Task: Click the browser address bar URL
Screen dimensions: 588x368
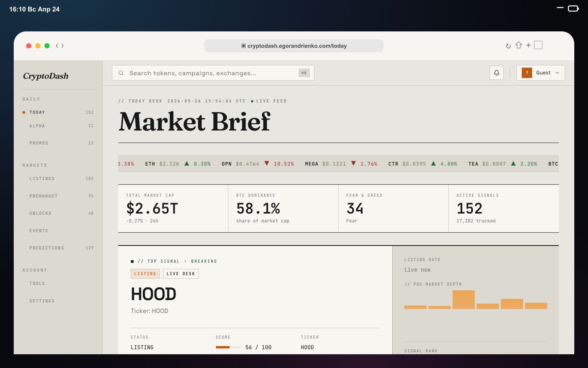Action: (294, 46)
